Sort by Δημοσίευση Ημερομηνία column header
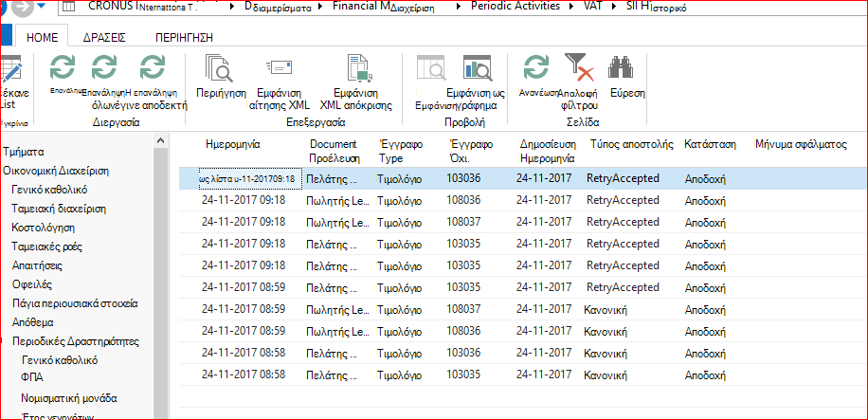 click(548, 152)
